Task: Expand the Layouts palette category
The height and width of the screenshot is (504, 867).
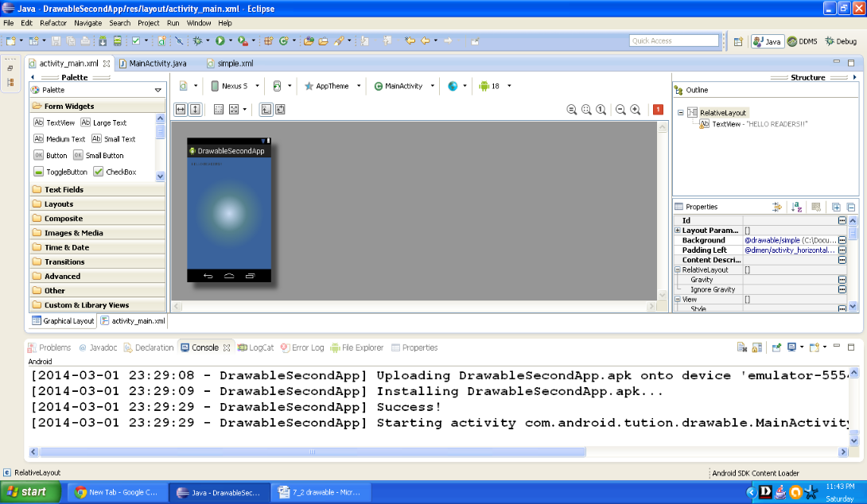Action: click(x=97, y=204)
